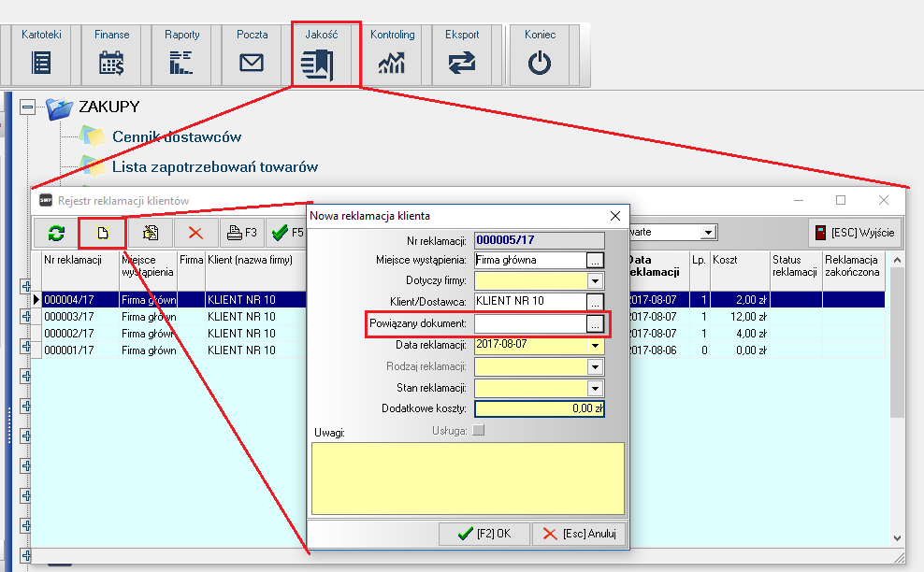This screenshot has width=924, height=572.
Task: Open the Stan reklamacji dropdown
Action: click(x=595, y=388)
